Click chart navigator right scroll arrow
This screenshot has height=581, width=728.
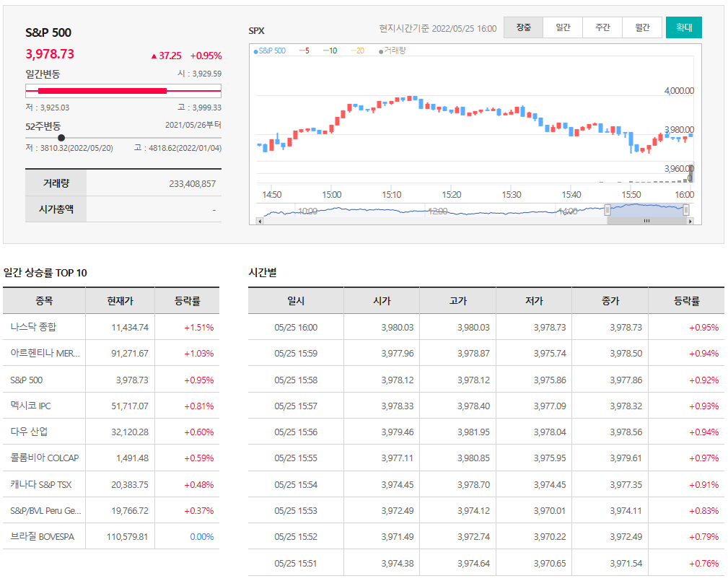pyautogui.click(x=690, y=221)
